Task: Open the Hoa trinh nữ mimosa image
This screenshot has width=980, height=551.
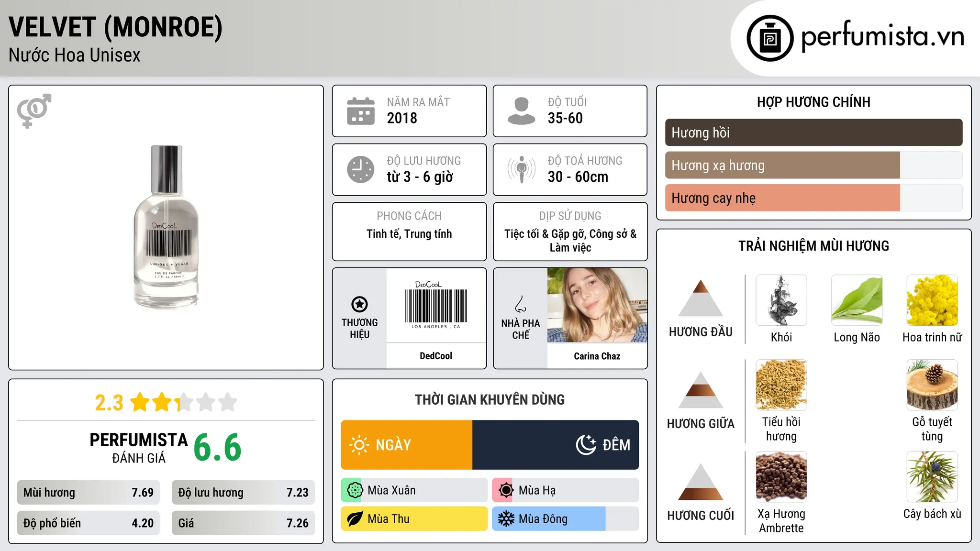Action: point(932,300)
